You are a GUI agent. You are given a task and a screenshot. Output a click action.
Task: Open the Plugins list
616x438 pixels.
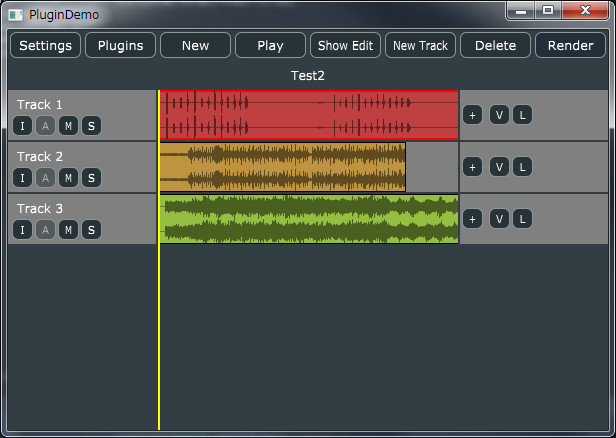(x=121, y=46)
